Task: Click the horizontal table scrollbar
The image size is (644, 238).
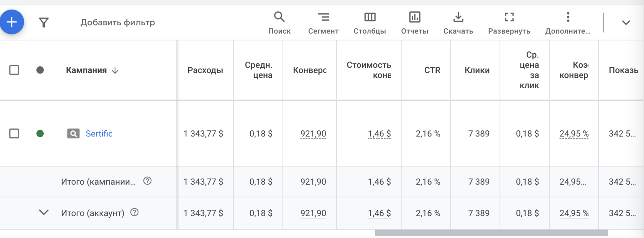Action: click(x=491, y=233)
